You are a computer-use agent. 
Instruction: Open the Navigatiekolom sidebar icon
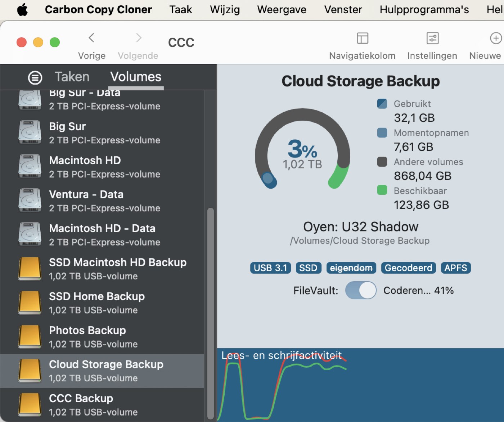pos(362,38)
